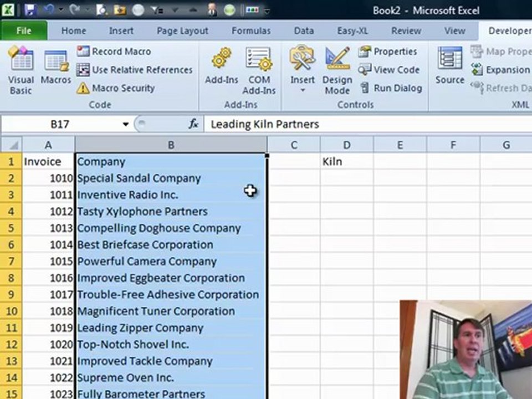Click the Company header cell

coord(171,161)
